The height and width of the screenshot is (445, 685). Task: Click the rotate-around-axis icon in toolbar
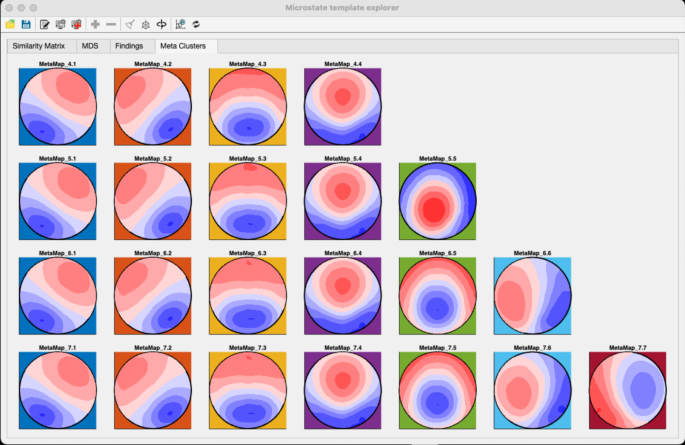pyautogui.click(x=161, y=23)
